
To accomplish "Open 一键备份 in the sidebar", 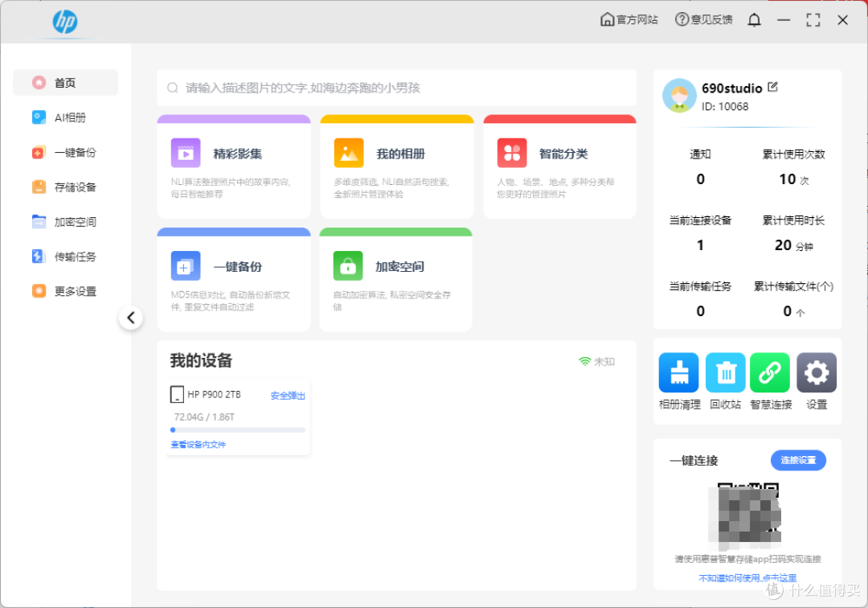I will click(65, 152).
